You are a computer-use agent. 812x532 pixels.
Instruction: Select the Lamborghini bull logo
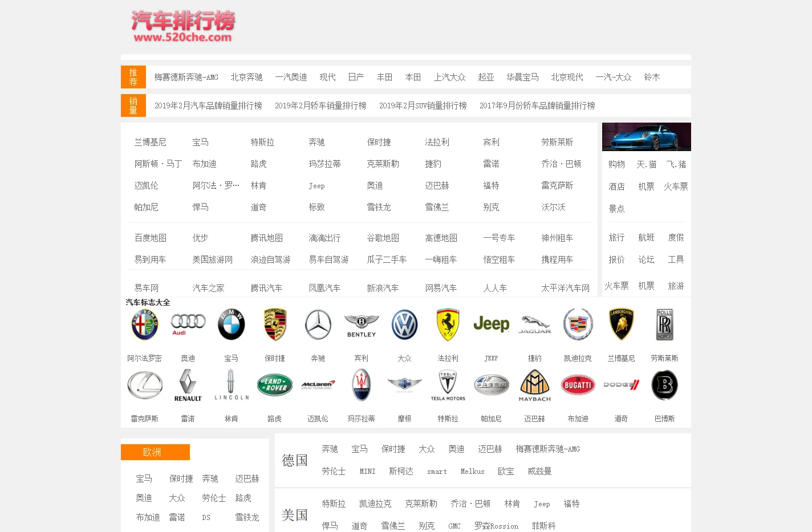[x=622, y=324]
